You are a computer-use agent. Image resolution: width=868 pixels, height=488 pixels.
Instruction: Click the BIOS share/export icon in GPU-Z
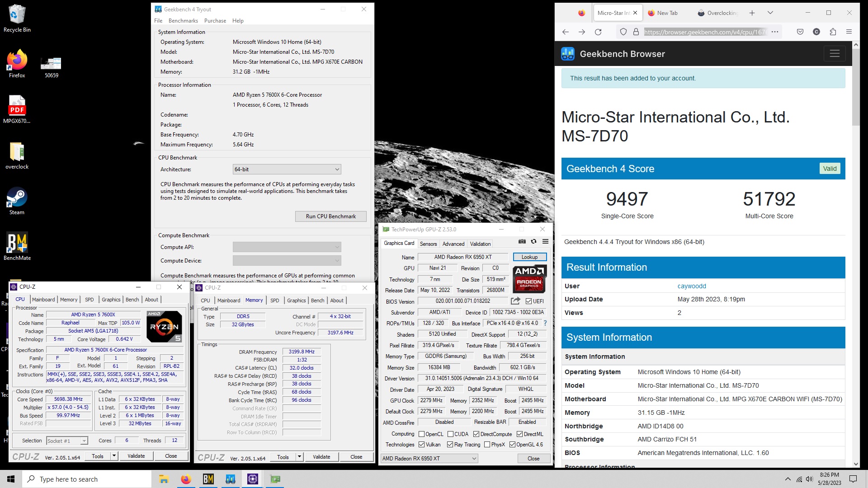tap(515, 301)
